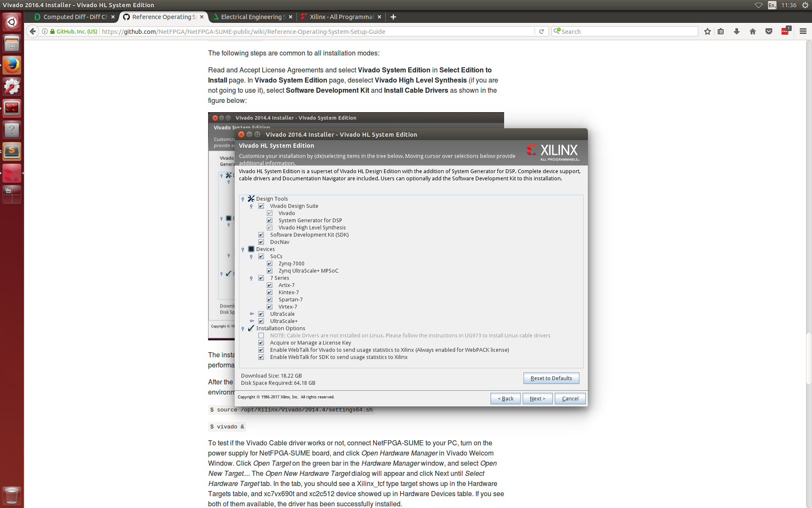Viewport: 812px width, 508px height.
Task: Click the Next button in the installer
Action: tap(537, 398)
